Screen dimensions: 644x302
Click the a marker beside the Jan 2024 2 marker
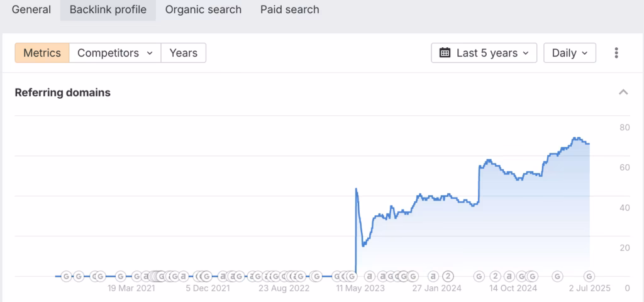(433, 277)
